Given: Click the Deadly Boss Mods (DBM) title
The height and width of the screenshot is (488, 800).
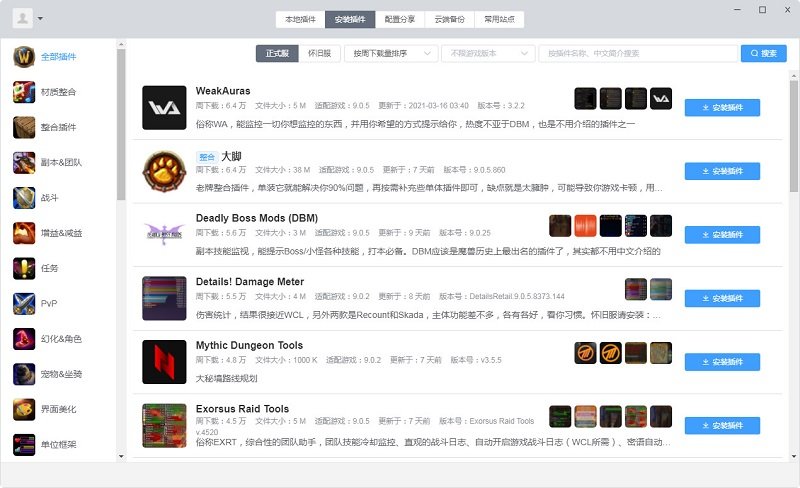Looking at the screenshot, I should pos(257,218).
